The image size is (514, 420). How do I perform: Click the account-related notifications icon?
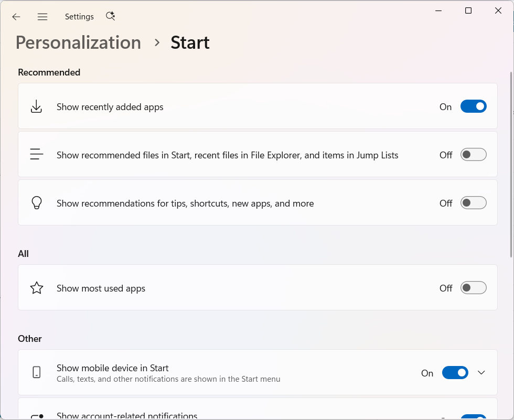(37, 417)
